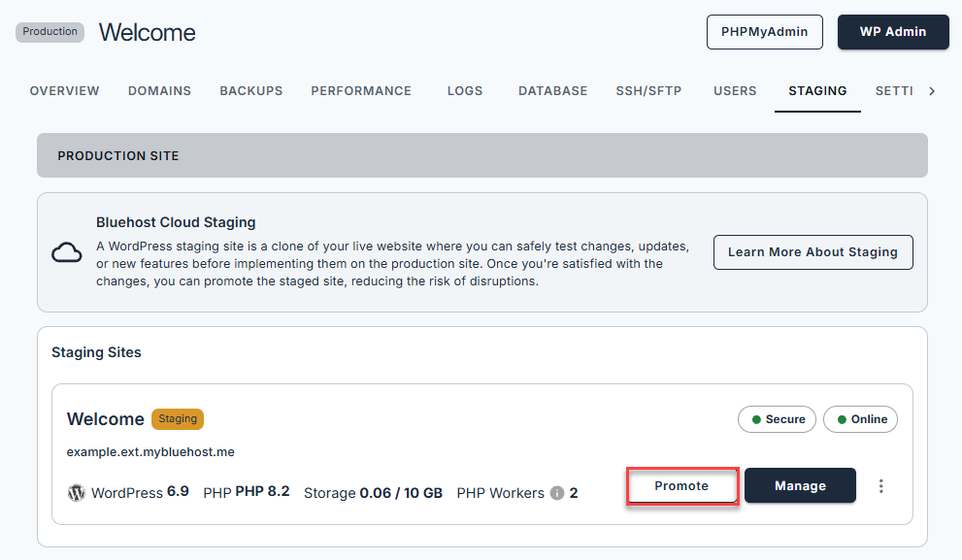
Task: Click the info icon beside PHP Workers
Action: [557, 492]
